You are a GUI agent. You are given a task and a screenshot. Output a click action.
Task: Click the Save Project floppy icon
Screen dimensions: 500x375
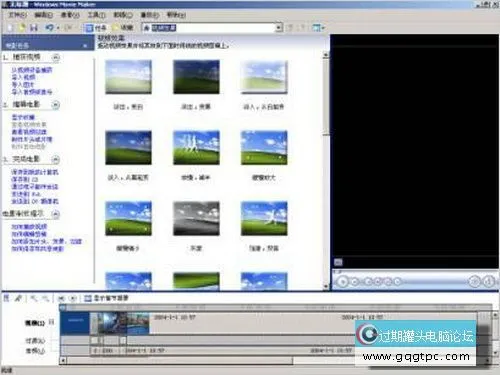click(x=33, y=28)
